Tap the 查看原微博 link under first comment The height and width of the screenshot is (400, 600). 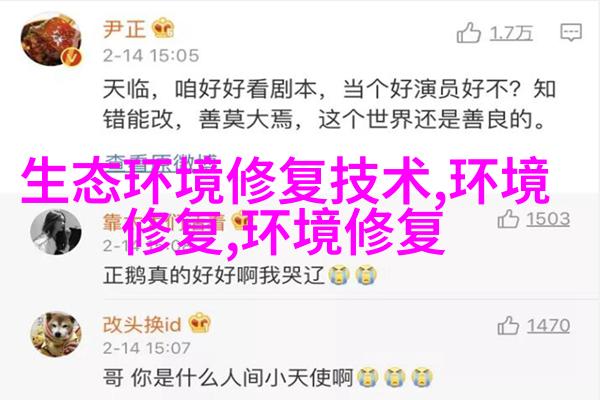pos(161,160)
